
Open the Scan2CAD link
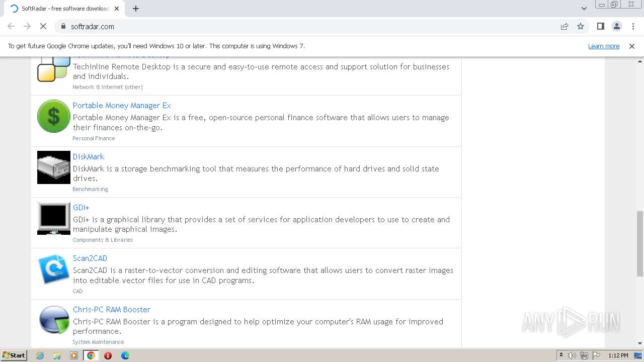click(90, 258)
